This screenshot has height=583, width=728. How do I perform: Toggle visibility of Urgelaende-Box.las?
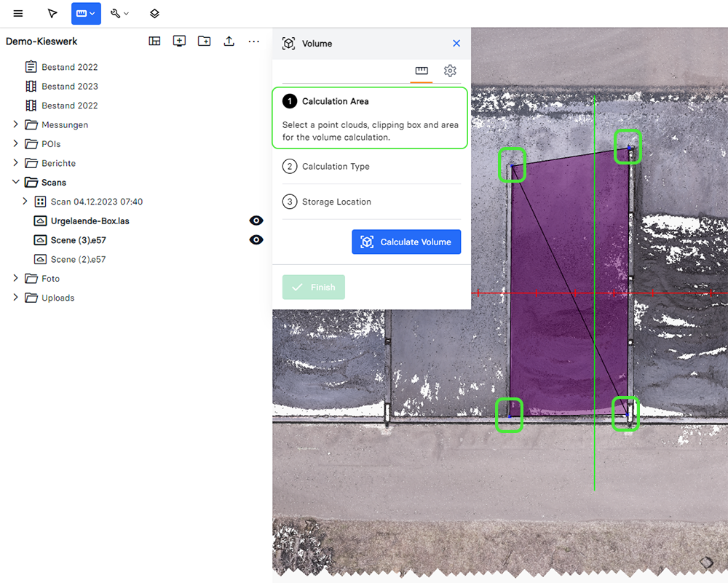(256, 221)
